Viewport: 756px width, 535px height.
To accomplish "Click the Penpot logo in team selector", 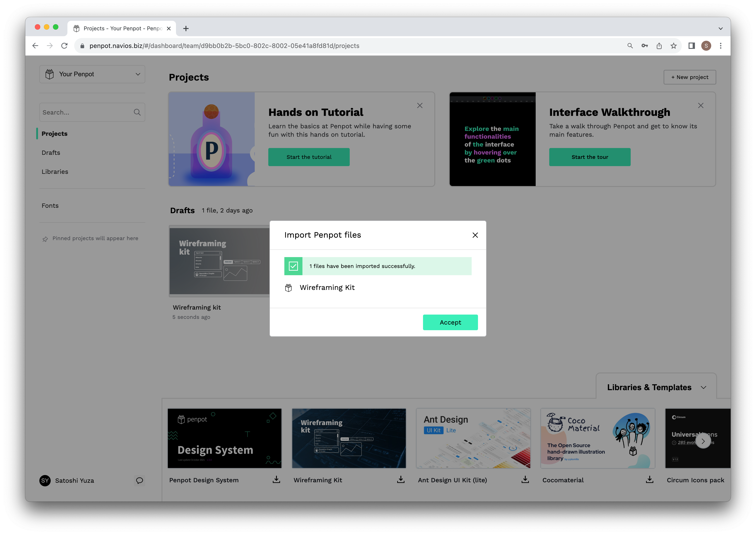I will pyautogui.click(x=50, y=74).
